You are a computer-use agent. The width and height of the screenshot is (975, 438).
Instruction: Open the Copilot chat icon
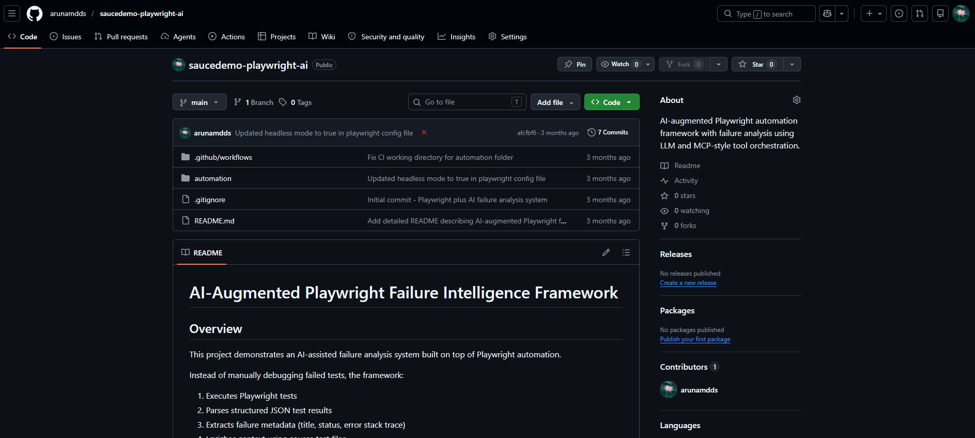pyautogui.click(x=827, y=13)
